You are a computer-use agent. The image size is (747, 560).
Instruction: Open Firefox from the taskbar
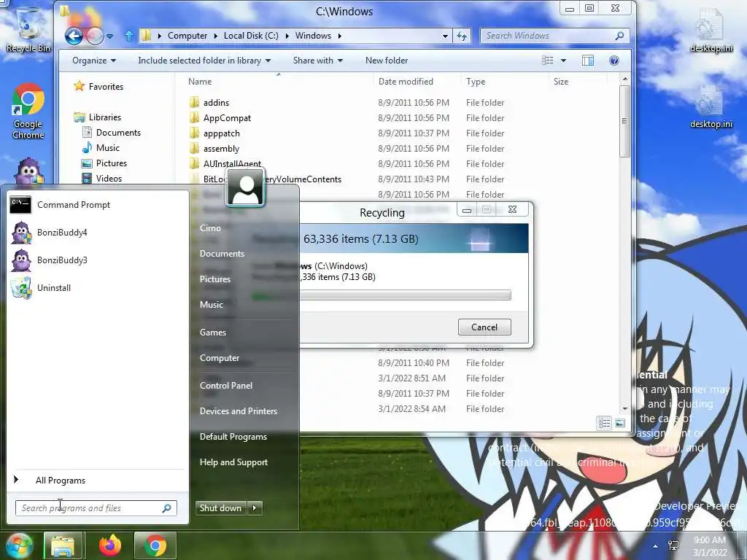click(x=110, y=545)
